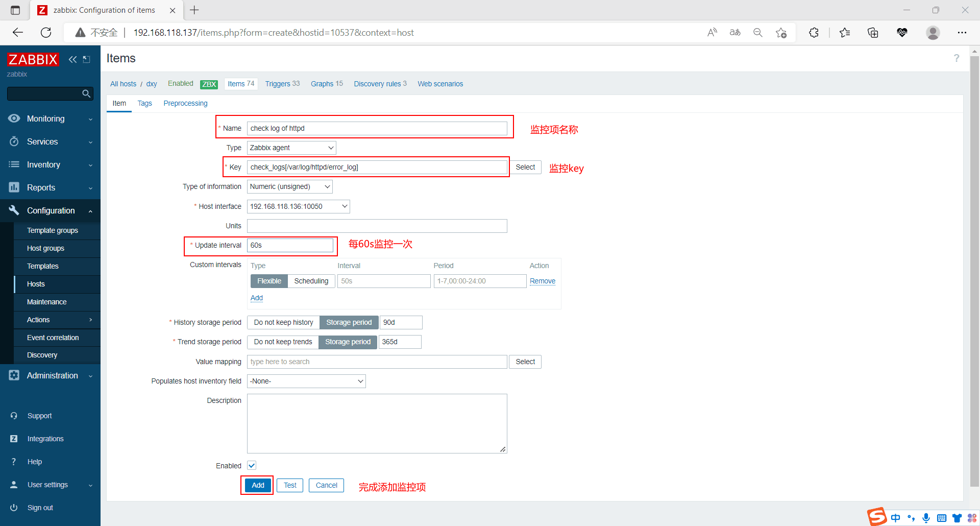The image size is (980, 526).
Task: Click Select button next to Key
Action: point(525,167)
